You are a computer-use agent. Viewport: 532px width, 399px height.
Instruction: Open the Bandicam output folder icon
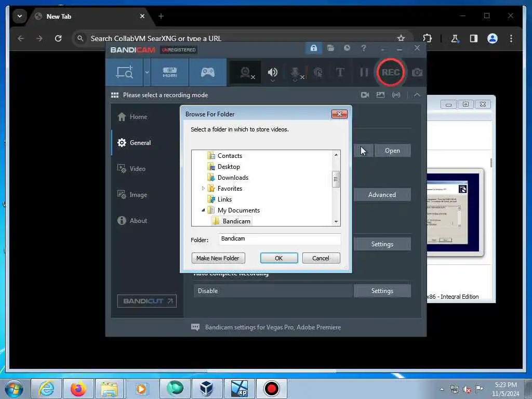tap(330, 48)
